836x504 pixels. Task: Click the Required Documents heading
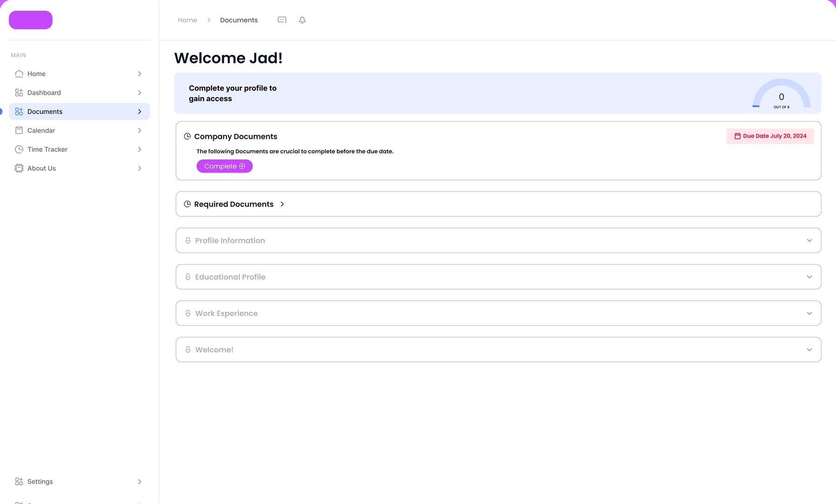tap(234, 204)
